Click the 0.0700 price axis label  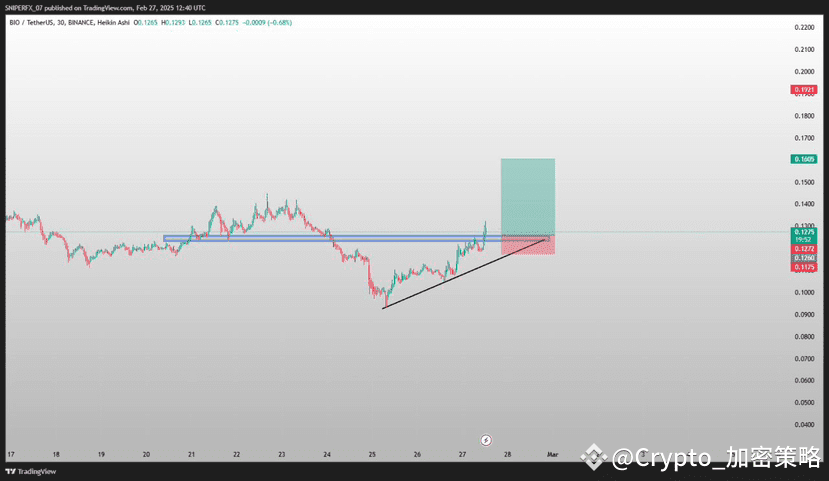coord(804,359)
